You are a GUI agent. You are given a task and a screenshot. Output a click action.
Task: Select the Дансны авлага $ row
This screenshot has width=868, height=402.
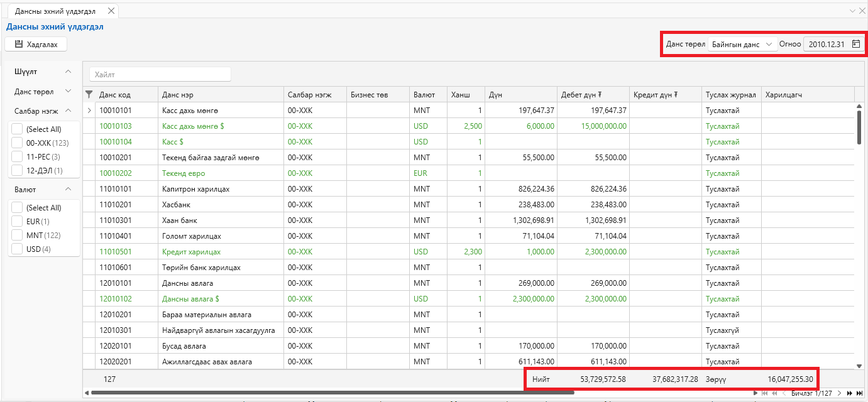pos(468,299)
